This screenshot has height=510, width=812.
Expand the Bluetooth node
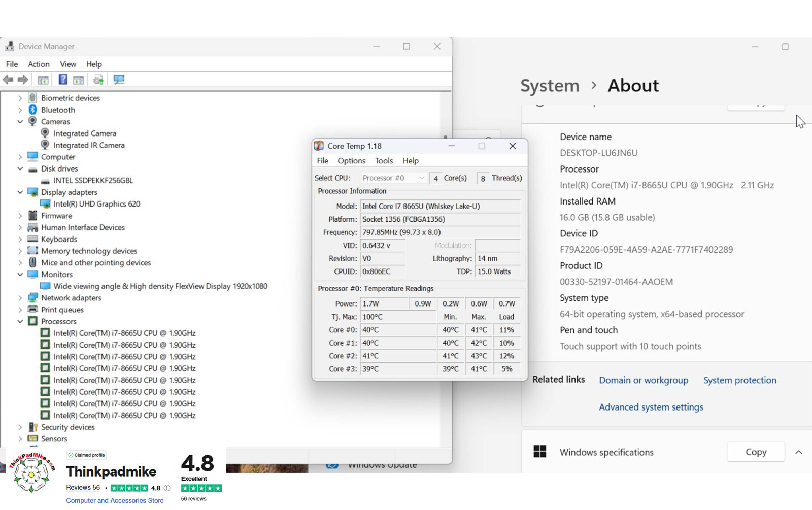pyautogui.click(x=20, y=110)
